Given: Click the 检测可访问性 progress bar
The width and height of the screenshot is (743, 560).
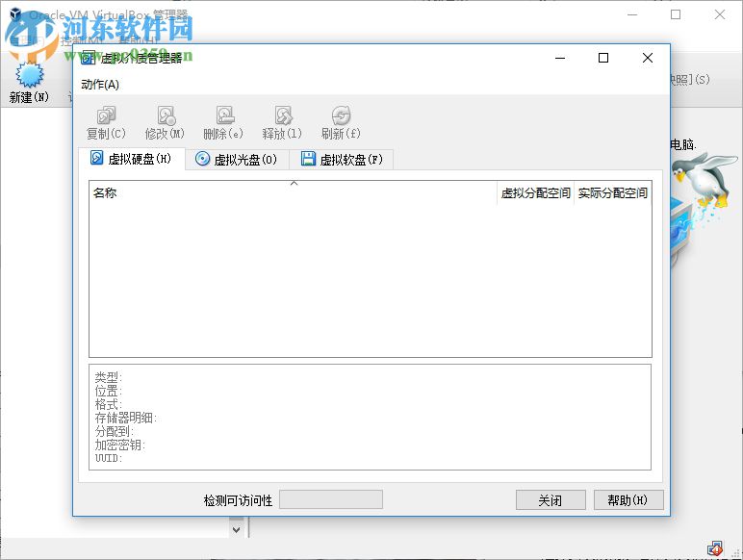Looking at the screenshot, I should (331, 499).
